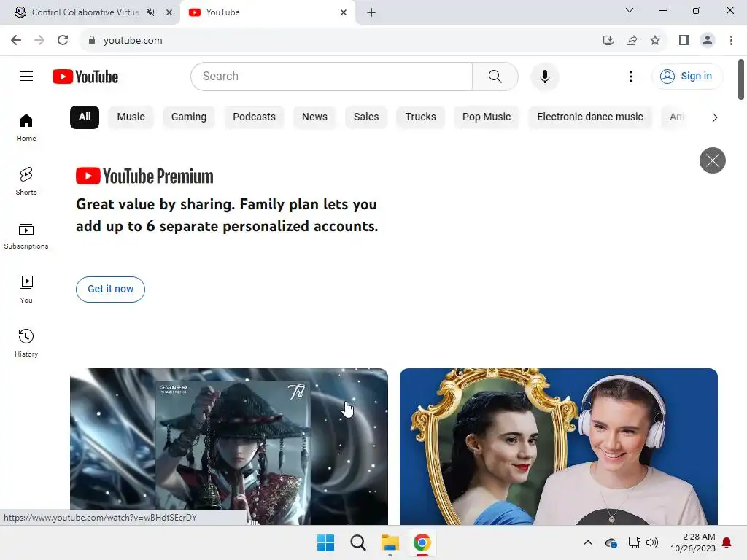Click the page vertical scrollbar
The image size is (747, 560).
[741, 79]
